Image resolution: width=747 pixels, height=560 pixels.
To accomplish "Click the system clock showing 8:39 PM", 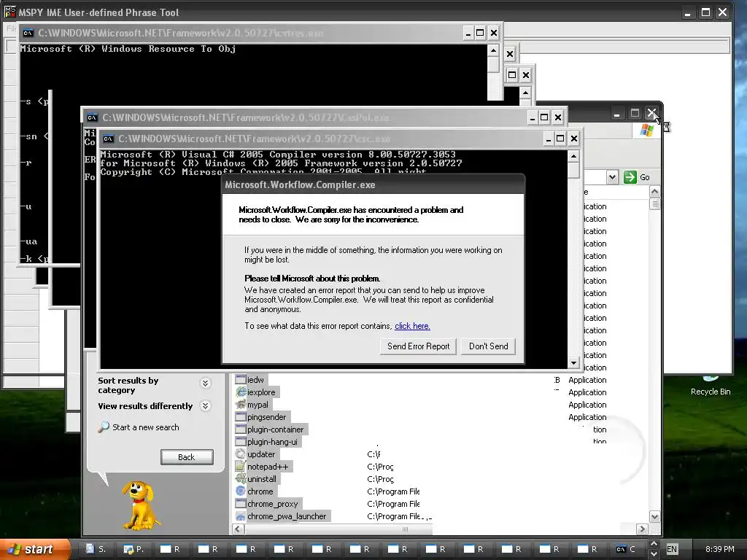I will point(719,549).
